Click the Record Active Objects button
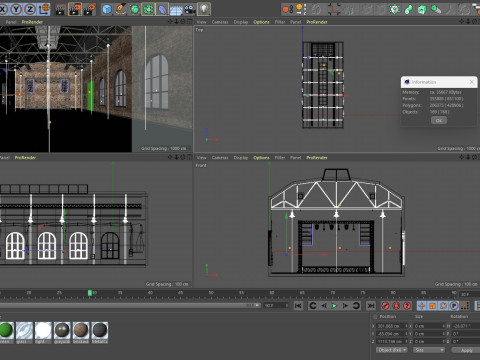The width and height of the screenshot is (480, 360). [x=385, y=305]
